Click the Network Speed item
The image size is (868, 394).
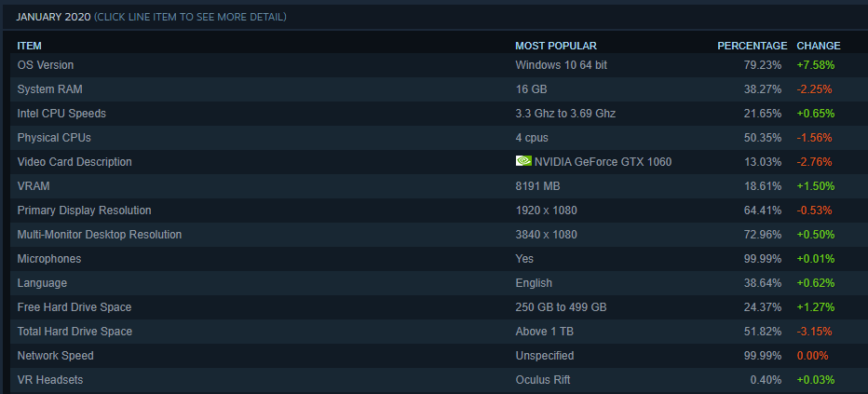coord(56,356)
